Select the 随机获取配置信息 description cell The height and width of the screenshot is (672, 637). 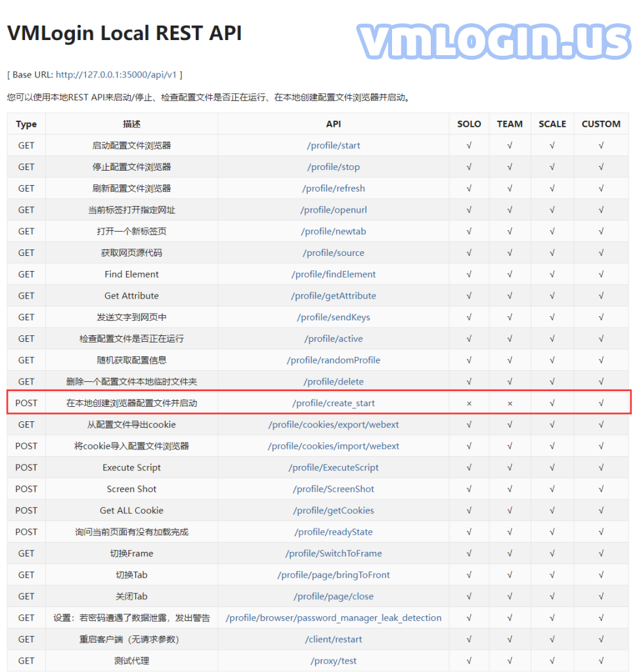pos(132,360)
